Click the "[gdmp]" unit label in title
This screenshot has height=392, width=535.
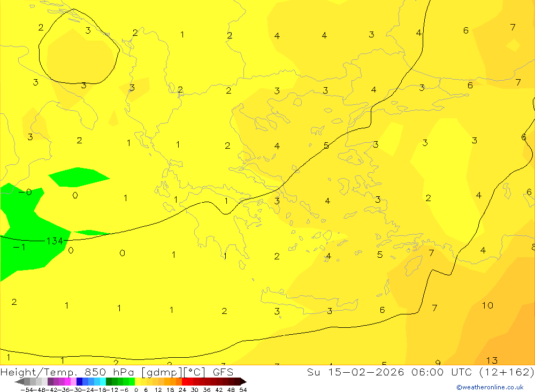point(162,372)
